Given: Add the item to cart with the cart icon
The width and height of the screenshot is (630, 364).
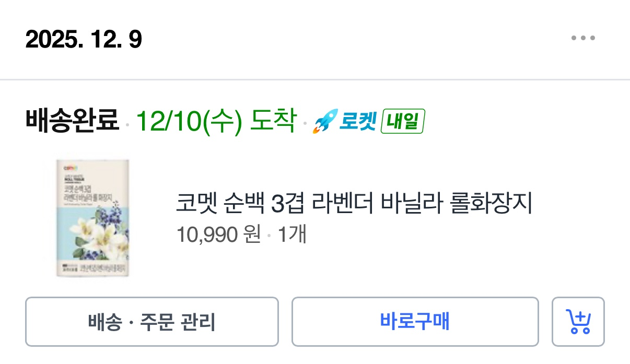Looking at the screenshot, I should [578, 322].
